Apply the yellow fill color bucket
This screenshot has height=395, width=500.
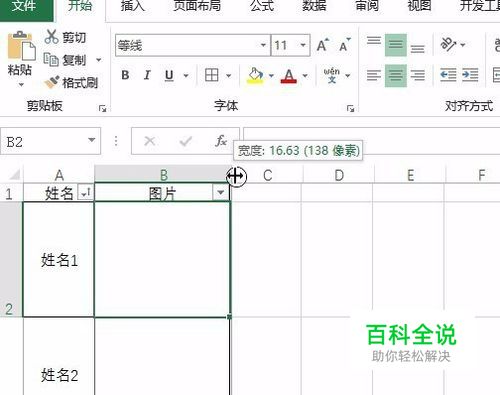[x=255, y=76]
